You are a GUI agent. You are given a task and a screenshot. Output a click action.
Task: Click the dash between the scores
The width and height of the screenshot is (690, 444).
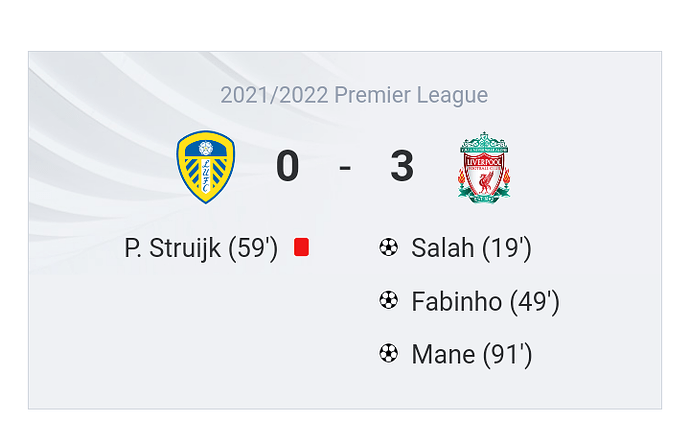[345, 166]
